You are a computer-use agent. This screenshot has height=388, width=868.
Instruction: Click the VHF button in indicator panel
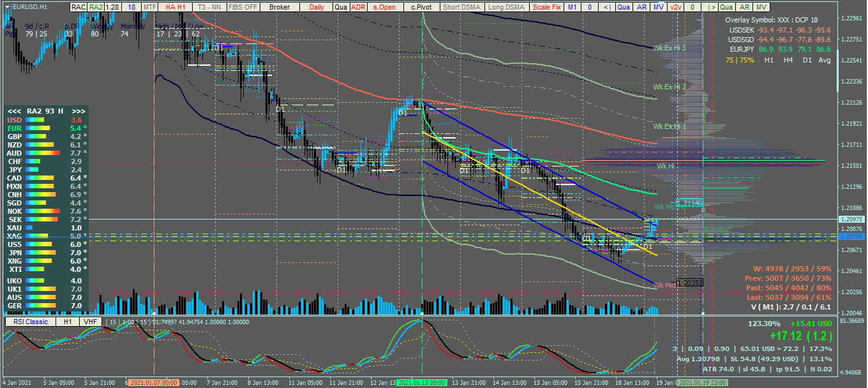(91, 322)
